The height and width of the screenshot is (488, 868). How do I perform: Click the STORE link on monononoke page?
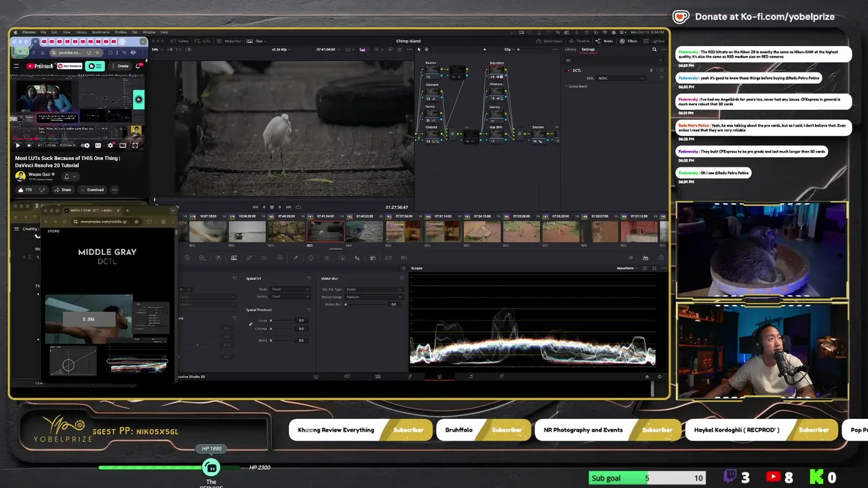tap(54, 231)
